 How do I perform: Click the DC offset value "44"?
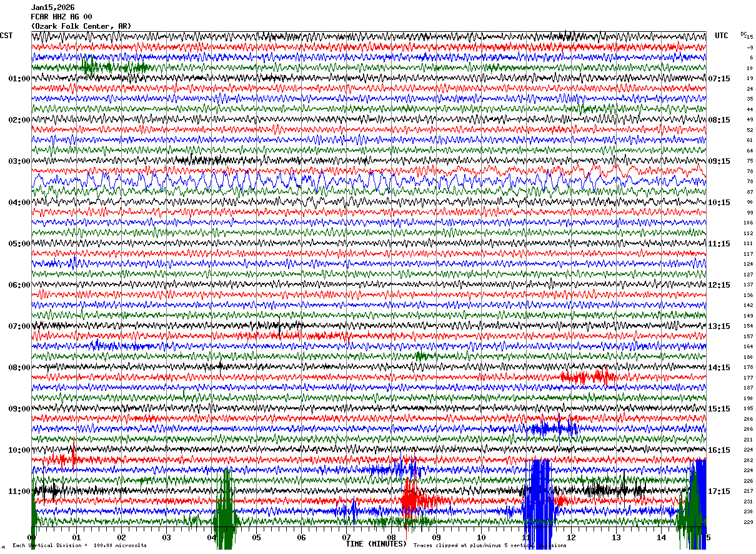750,109
